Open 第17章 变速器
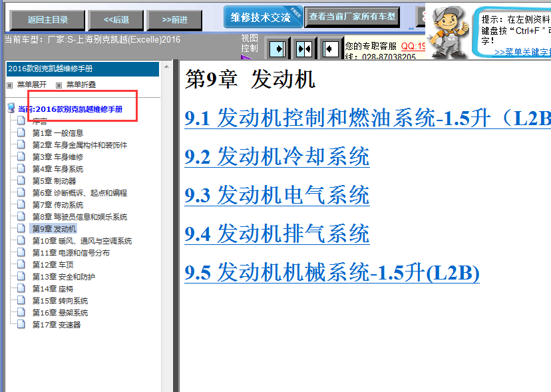Image resolution: width=551 pixels, height=392 pixels. pos(56,325)
